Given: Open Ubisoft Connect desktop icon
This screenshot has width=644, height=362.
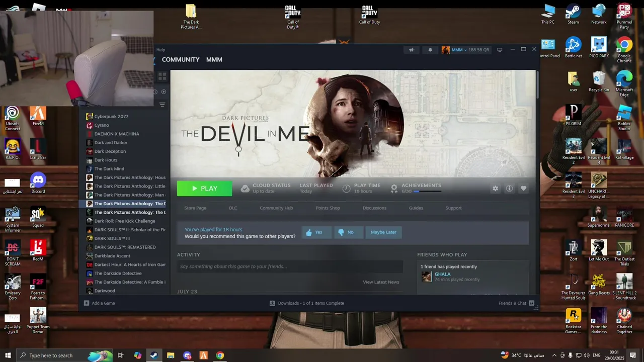Looking at the screenshot, I should (x=13, y=118).
